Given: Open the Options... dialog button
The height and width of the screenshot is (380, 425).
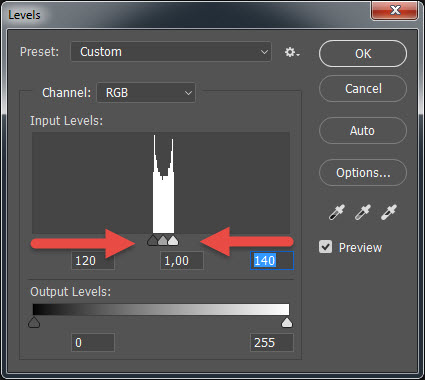Looking at the screenshot, I should pos(363,173).
